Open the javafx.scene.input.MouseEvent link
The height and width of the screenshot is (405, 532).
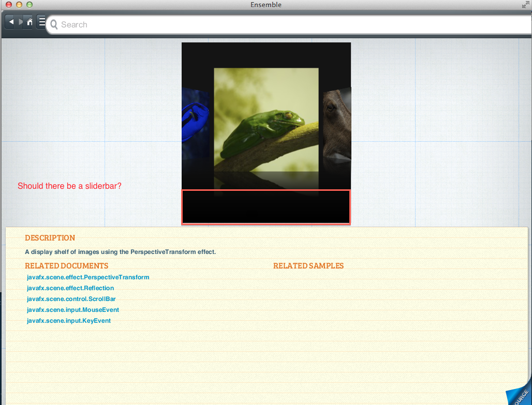73,310
